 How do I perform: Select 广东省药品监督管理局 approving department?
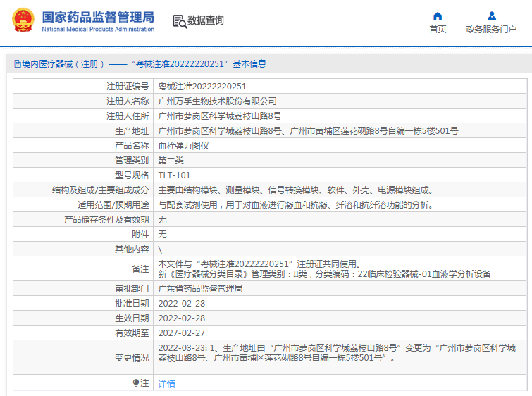(201, 289)
